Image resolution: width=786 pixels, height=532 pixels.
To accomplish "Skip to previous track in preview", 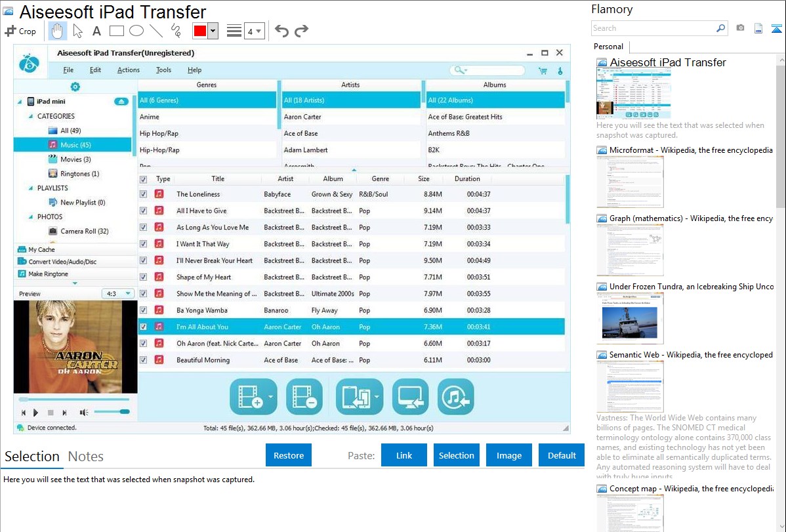I will point(23,413).
